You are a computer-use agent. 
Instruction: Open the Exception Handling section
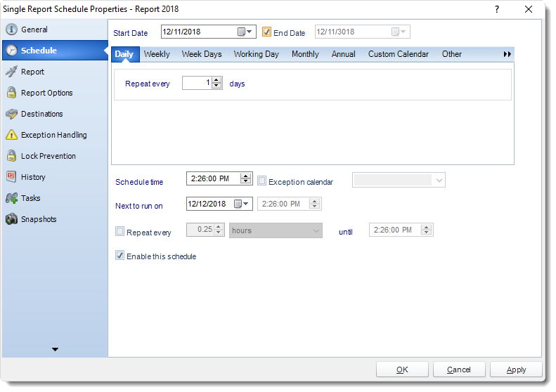point(55,135)
